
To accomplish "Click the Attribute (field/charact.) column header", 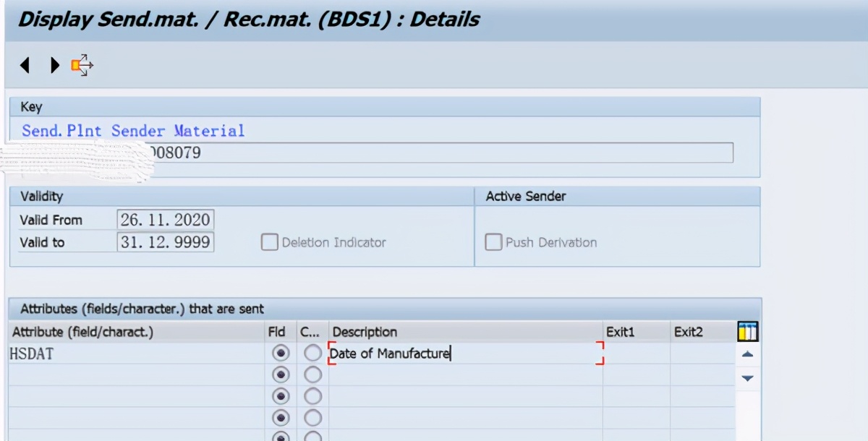I will pos(137,332).
